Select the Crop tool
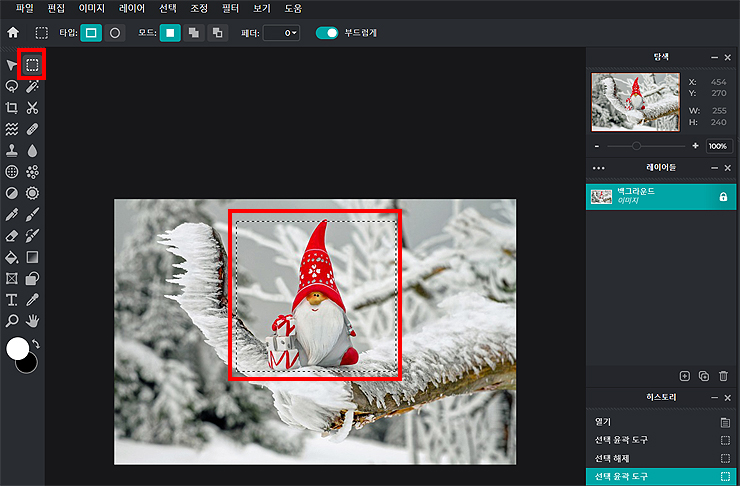Screen dimensions: 740x486 tap(11, 108)
